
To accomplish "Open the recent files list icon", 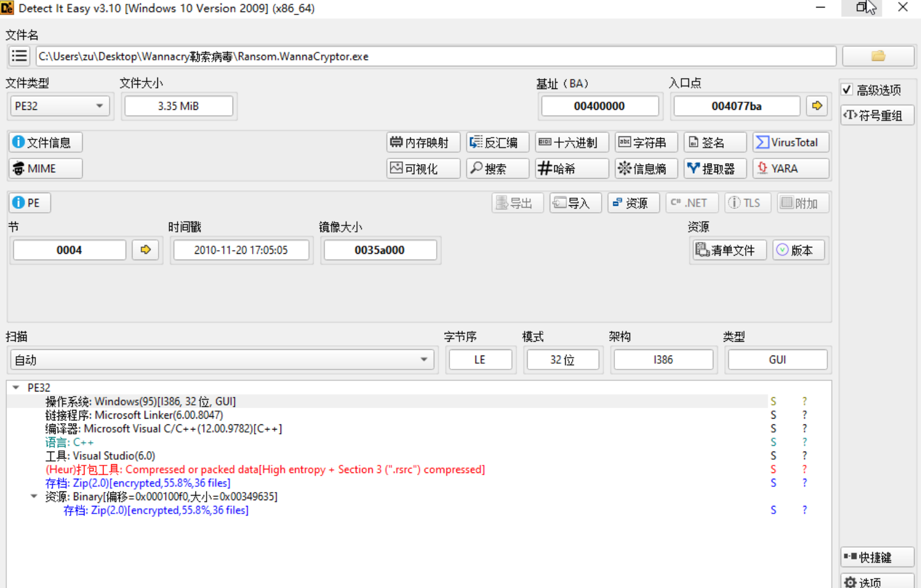I will coord(19,56).
